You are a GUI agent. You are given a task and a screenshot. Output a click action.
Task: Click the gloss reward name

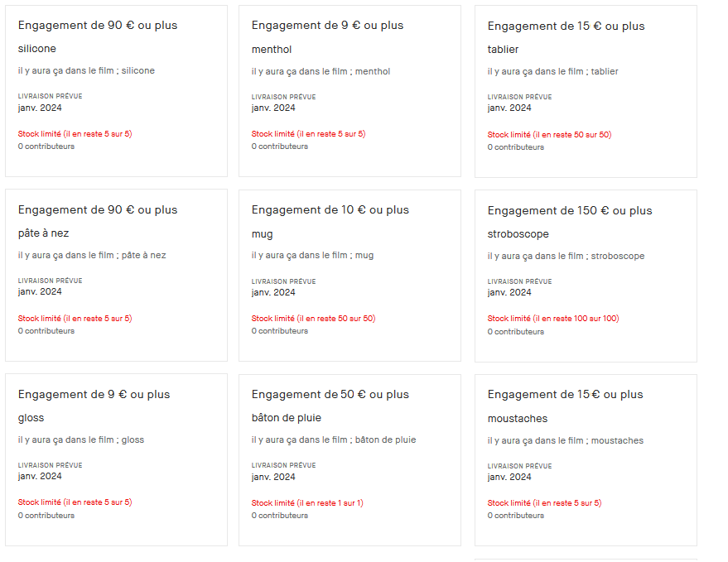pos(31,418)
